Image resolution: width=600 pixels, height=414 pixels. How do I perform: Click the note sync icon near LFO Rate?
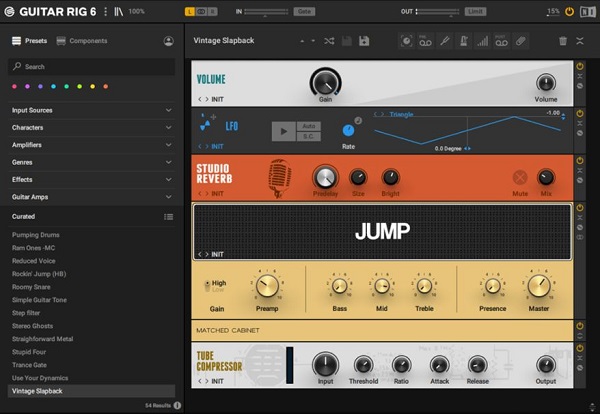[358, 121]
